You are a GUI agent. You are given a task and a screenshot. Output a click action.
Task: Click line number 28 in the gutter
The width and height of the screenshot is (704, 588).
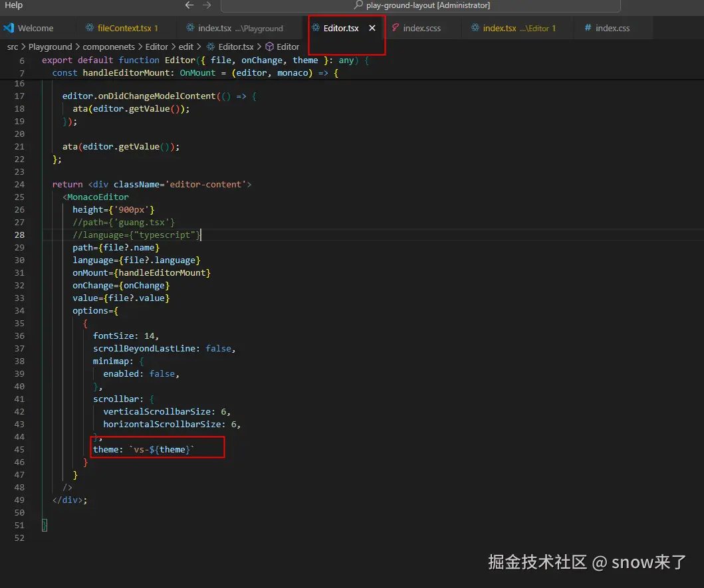tap(19, 235)
